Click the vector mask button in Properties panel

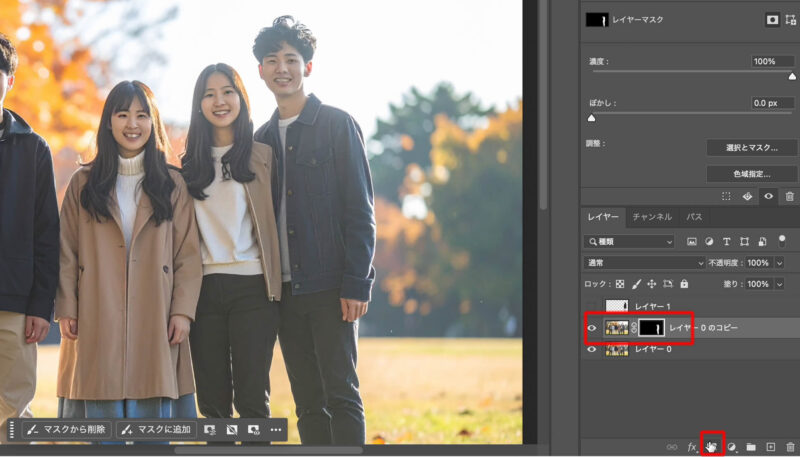[791, 19]
